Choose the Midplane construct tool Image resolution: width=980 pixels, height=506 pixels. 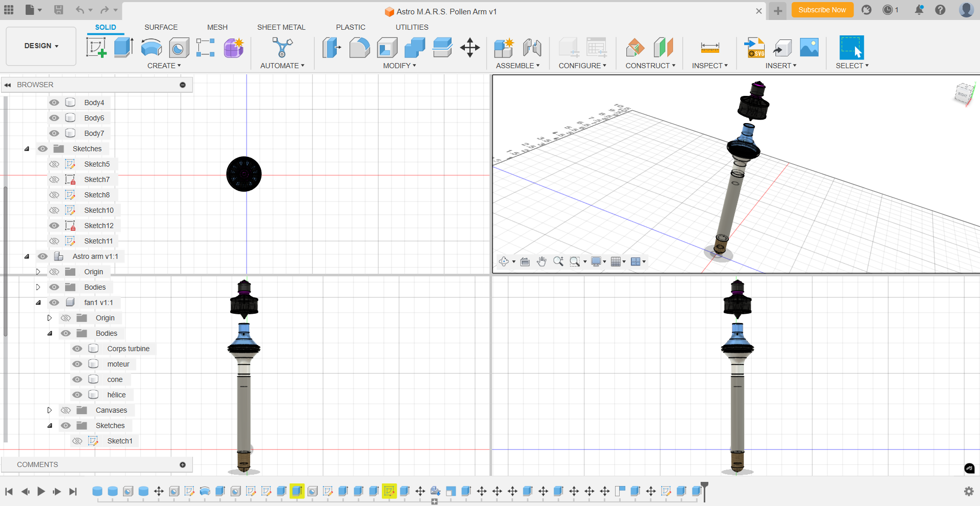(x=663, y=48)
